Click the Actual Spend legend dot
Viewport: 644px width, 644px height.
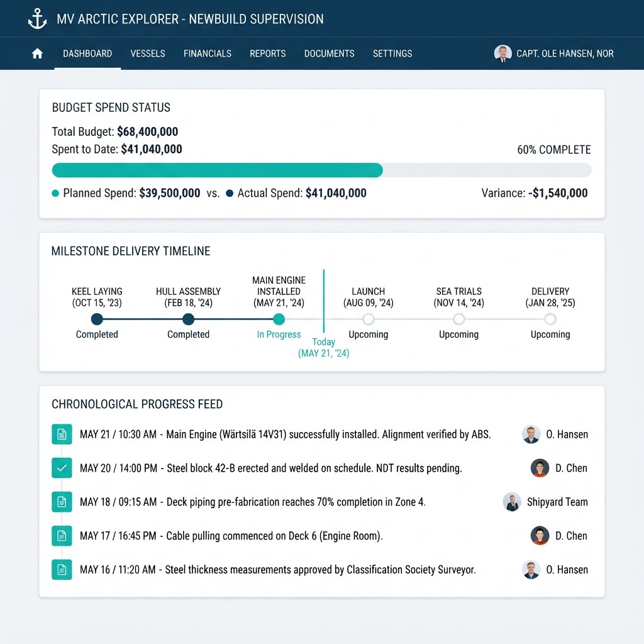(230, 194)
